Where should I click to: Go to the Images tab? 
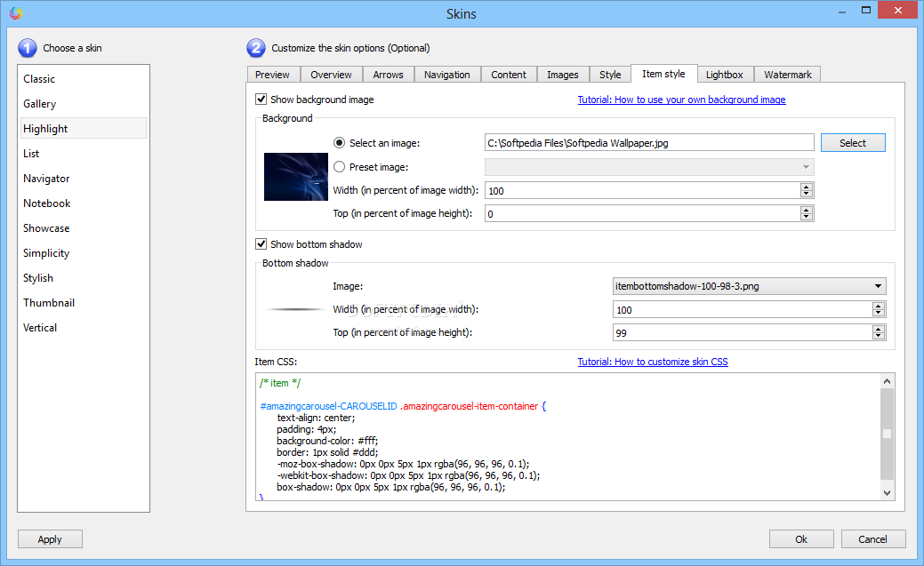(x=563, y=75)
